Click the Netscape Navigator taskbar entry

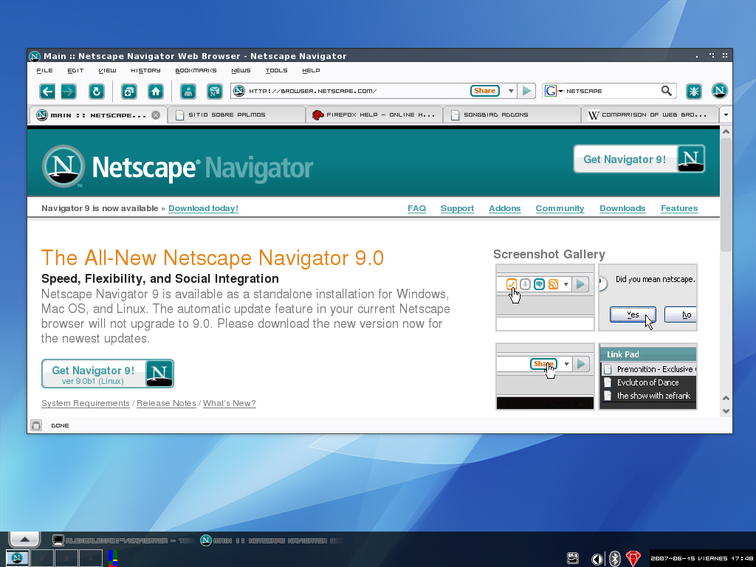271,540
